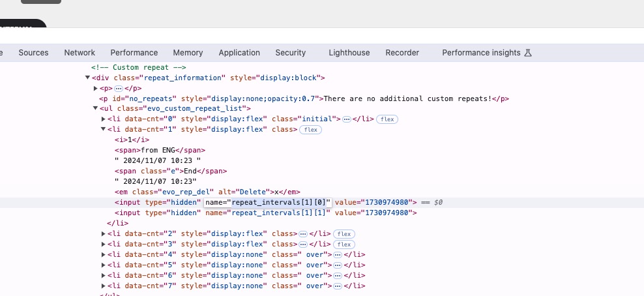The image size is (644, 296).
Task: Click the ellipsis inside the p element
Action: click(x=118, y=89)
